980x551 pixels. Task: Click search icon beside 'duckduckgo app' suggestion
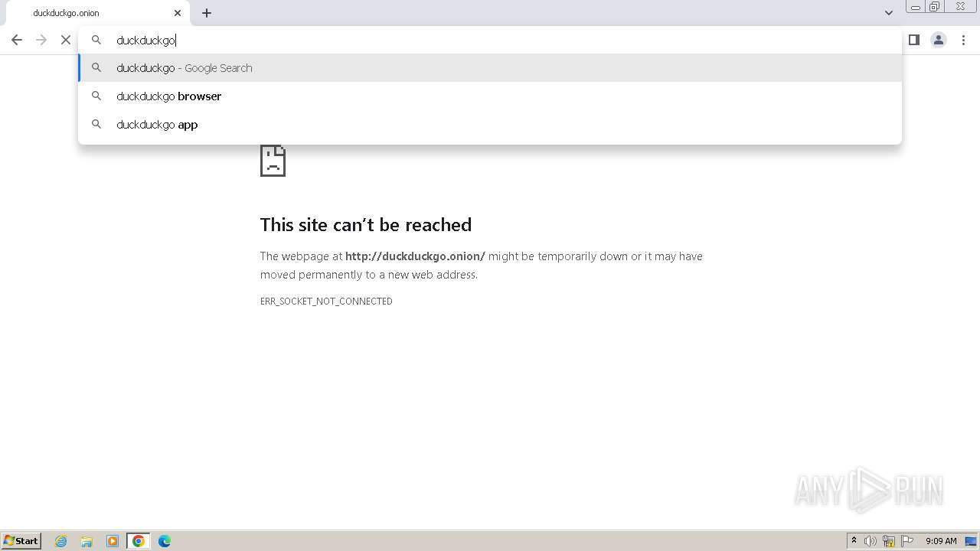96,124
